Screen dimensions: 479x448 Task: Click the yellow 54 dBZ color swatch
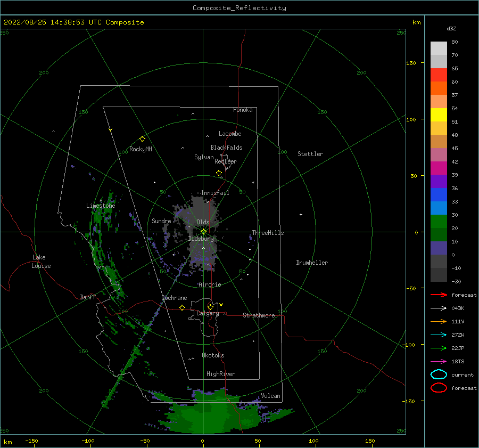[x=439, y=115]
